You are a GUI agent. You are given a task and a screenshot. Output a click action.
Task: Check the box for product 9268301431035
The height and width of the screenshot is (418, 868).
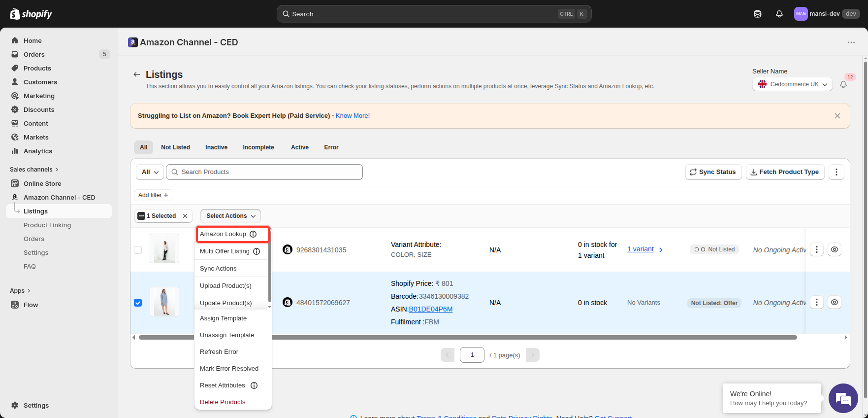pyautogui.click(x=138, y=250)
